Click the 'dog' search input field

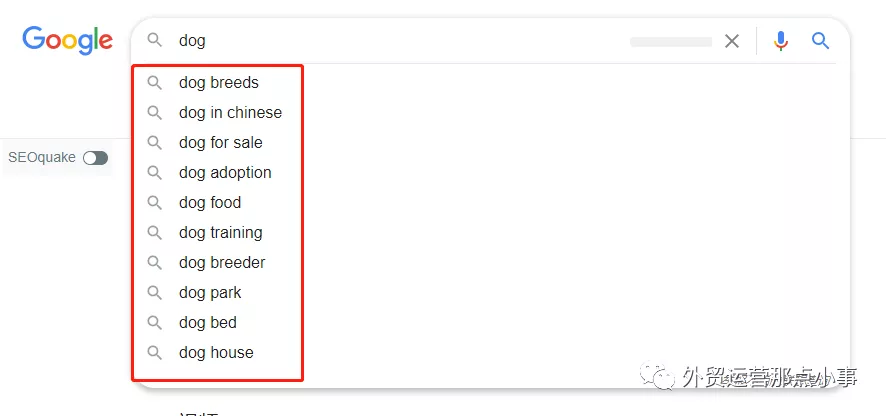(400, 41)
